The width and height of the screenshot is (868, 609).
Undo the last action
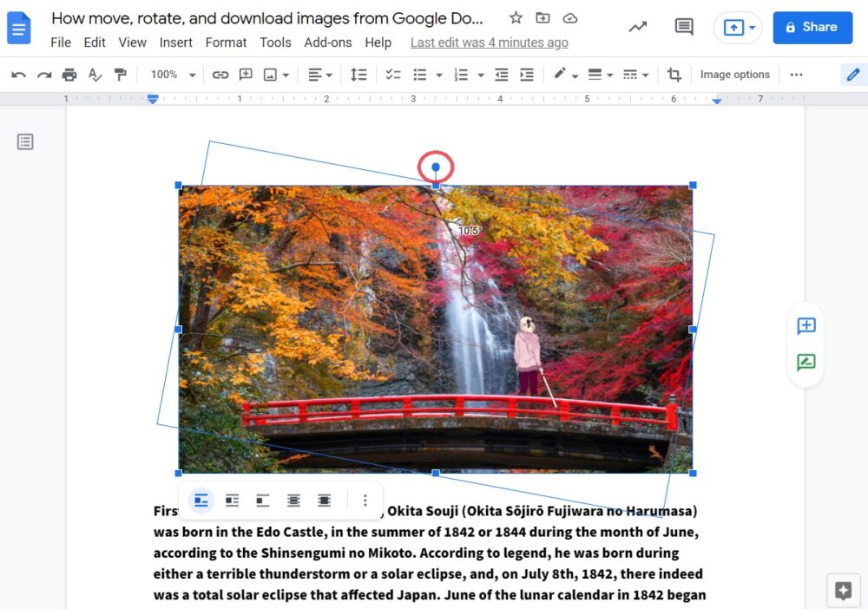click(18, 74)
